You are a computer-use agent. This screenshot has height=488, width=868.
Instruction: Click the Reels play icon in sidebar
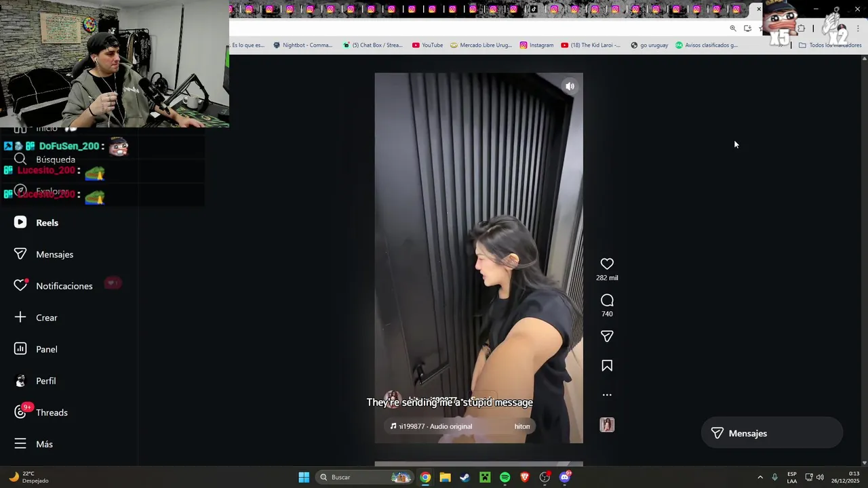pos(20,222)
